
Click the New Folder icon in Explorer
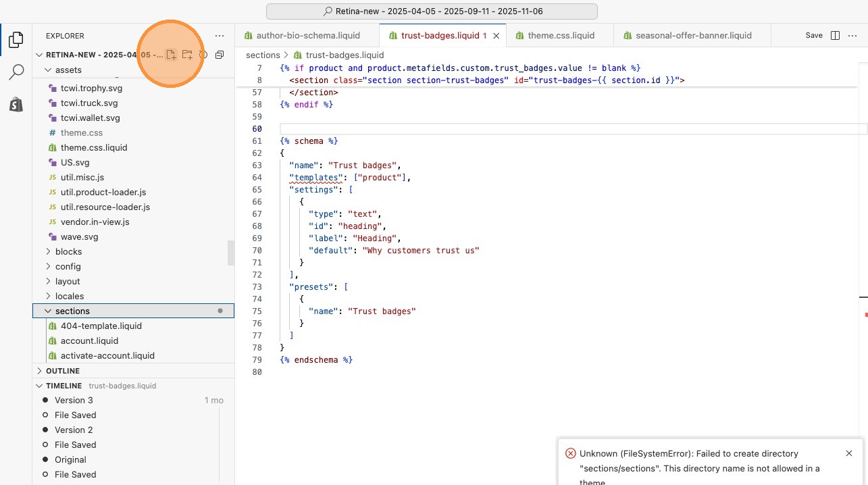tap(187, 55)
